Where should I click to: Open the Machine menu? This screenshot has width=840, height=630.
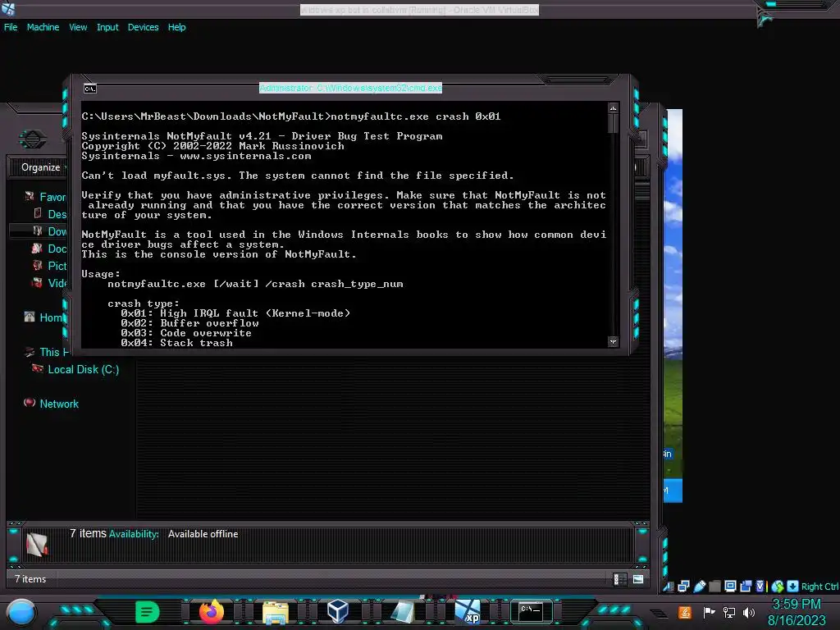43,27
